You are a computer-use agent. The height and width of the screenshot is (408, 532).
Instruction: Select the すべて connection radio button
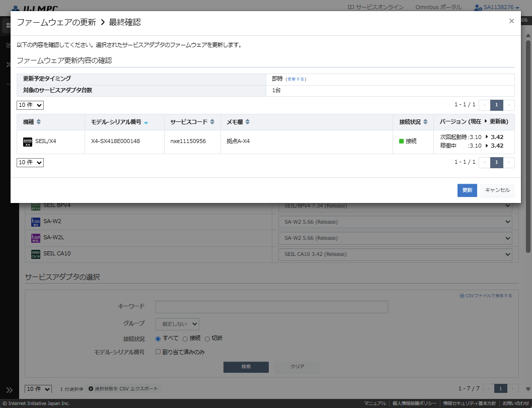pos(158,339)
